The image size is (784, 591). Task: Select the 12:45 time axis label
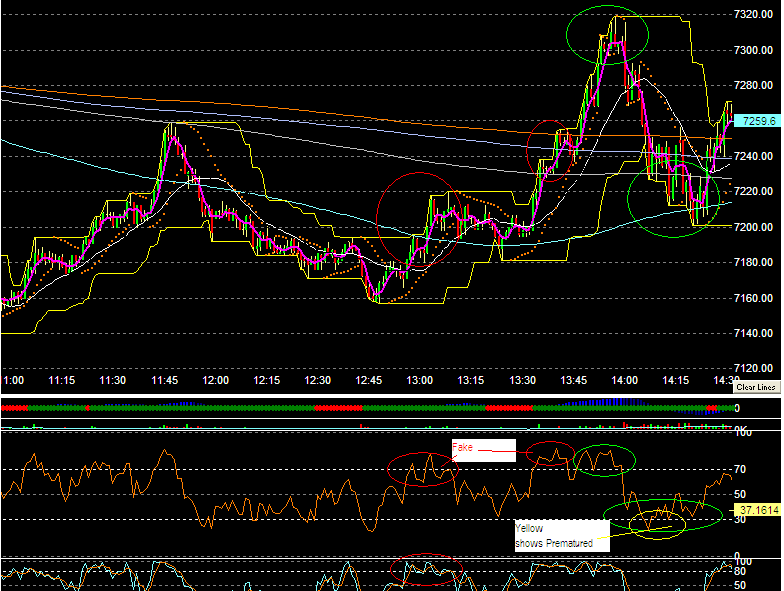[368, 380]
